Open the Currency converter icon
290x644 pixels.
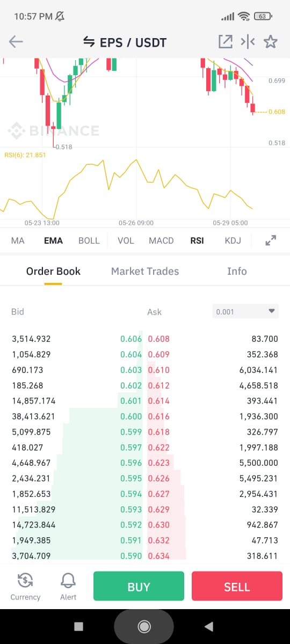coord(25,586)
